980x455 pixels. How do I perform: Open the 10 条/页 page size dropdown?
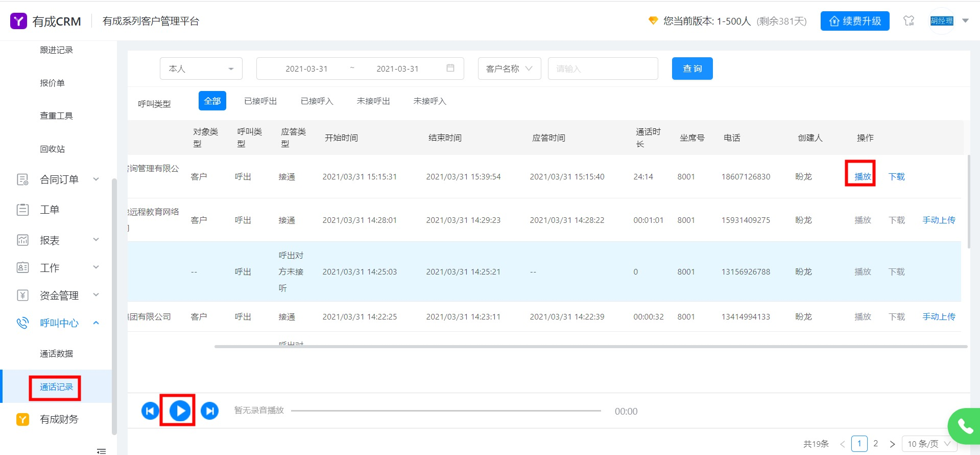click(x=929, y=444)
